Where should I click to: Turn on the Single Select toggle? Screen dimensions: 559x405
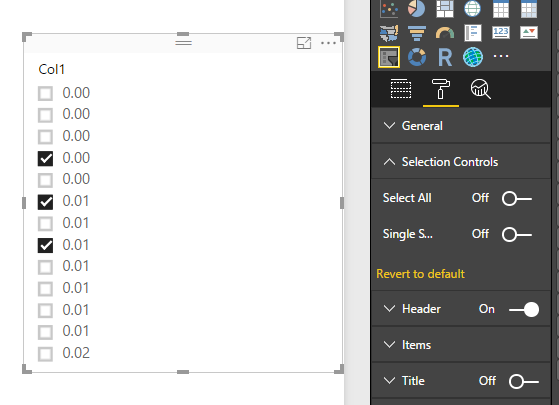point(517,235)
